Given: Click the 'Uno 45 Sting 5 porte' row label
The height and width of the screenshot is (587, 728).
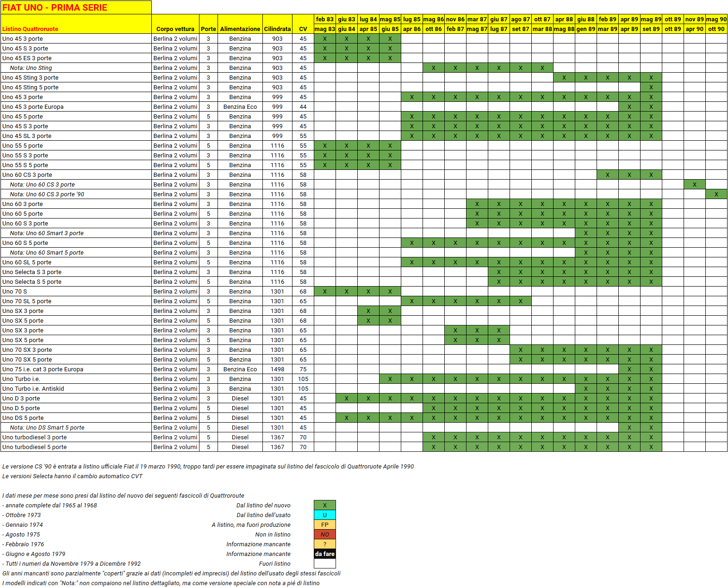Looking at the screenshot, I should pos(76,87).
